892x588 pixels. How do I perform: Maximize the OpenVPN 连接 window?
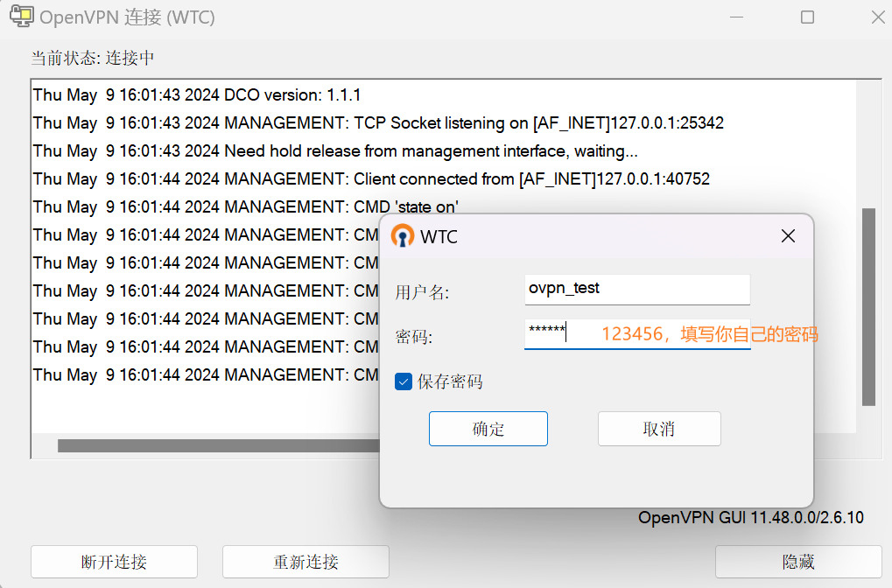click(x=807, y=17)
